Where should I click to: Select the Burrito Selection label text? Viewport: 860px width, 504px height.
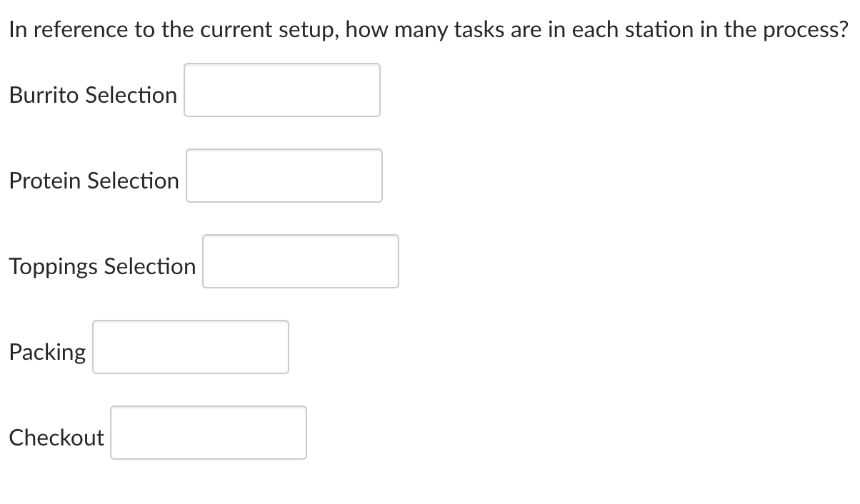(92, 94)
